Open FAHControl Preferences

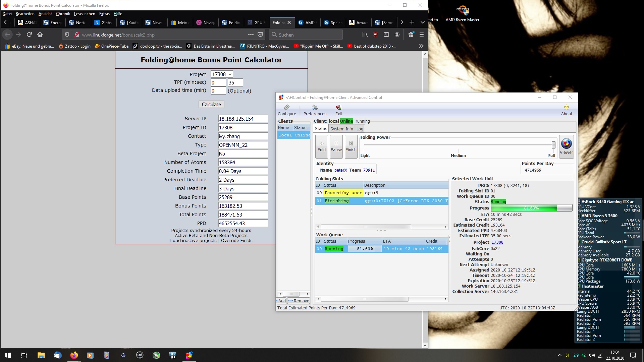tap(315, 110)
